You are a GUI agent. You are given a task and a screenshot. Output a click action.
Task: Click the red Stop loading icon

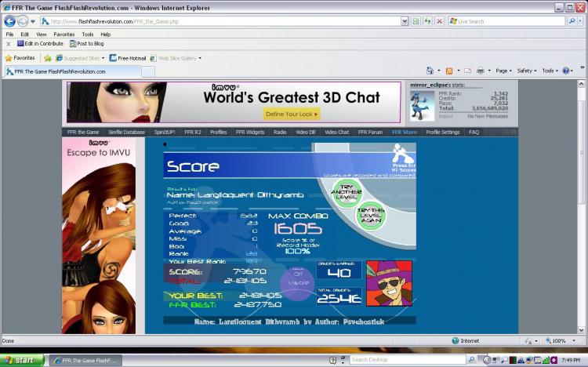point(440,21)
